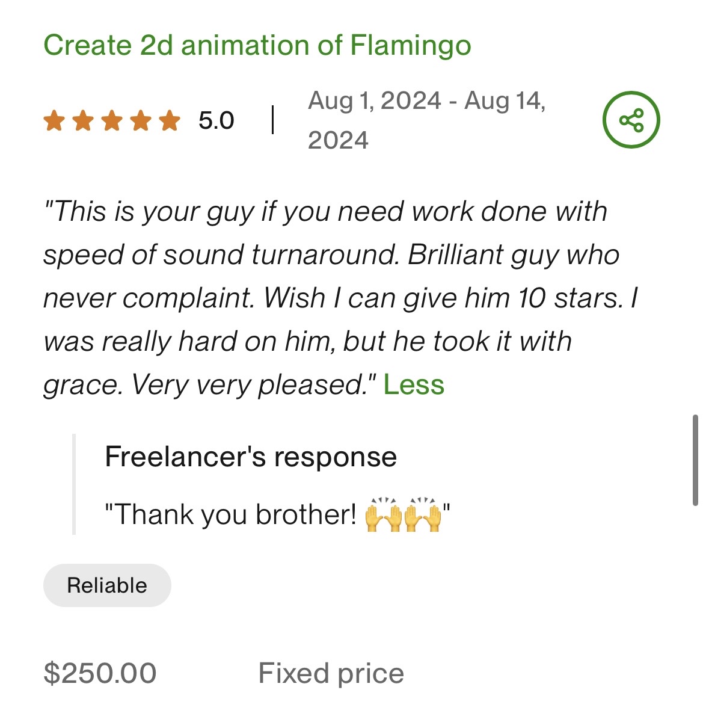Select the Reliable badge tag
703x728 pixels.
[107, 585]
